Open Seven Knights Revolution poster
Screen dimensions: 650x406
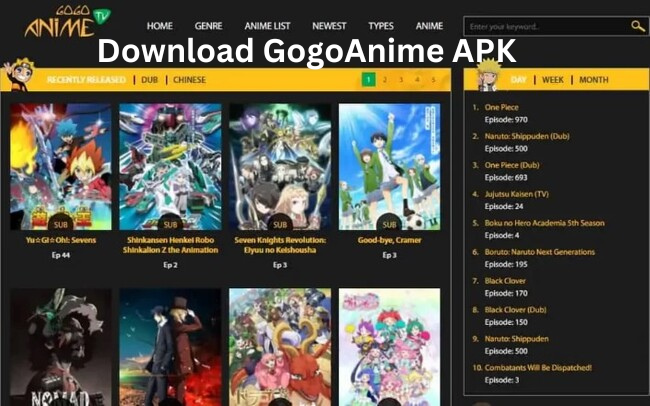(x=280, y=167)
